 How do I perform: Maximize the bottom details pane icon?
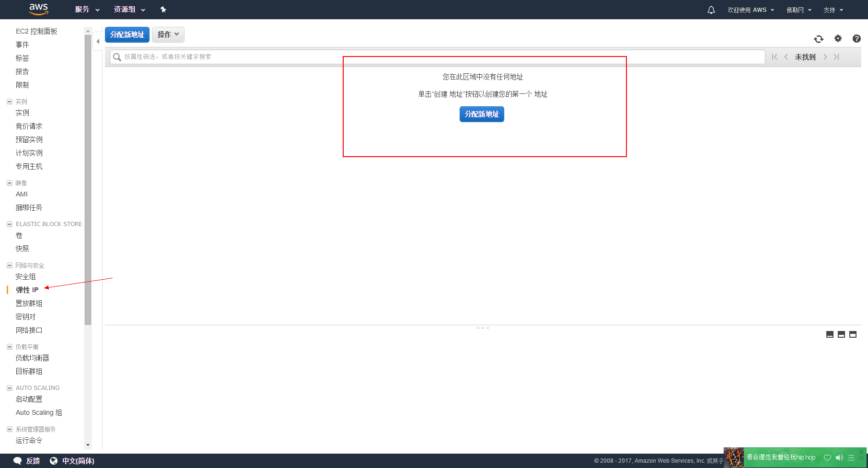(x=853, y=334)
